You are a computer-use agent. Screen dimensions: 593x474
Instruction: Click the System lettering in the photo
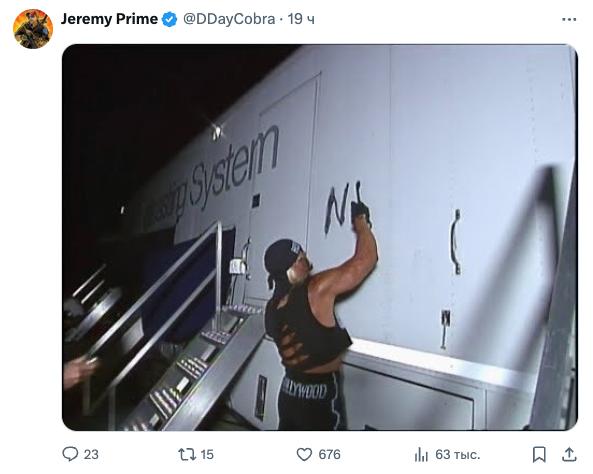[233, 168]
